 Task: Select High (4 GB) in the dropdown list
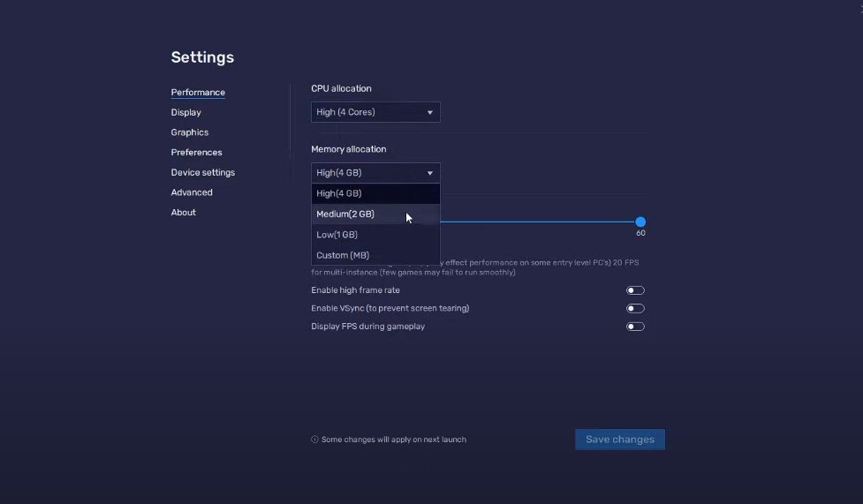click(x=339, y=193)
